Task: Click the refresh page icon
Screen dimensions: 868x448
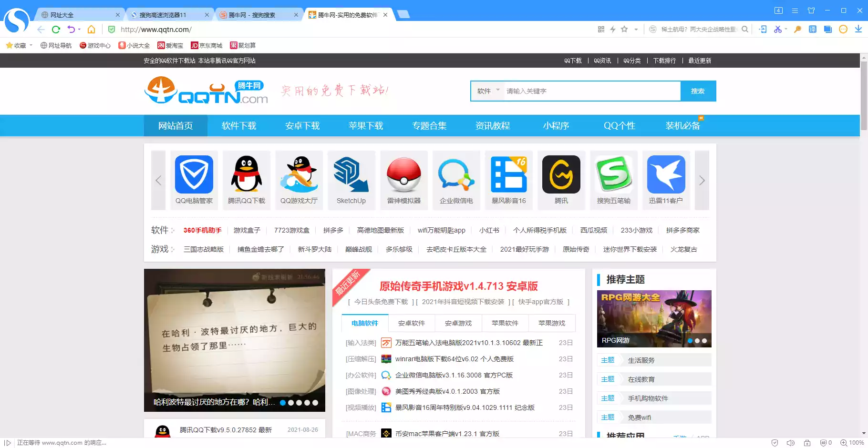Action: 56,29
